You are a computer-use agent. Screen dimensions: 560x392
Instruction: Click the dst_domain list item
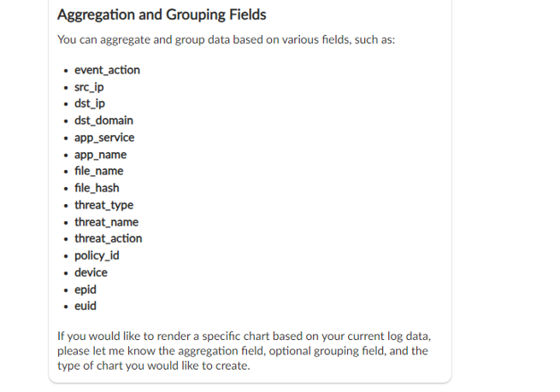[103, 120]
